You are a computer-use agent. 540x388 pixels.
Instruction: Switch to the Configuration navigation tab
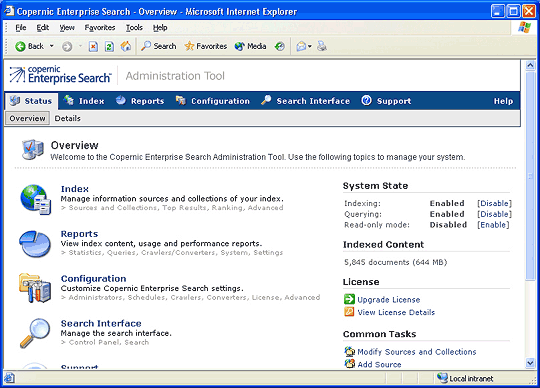click(x=213, y=101)
